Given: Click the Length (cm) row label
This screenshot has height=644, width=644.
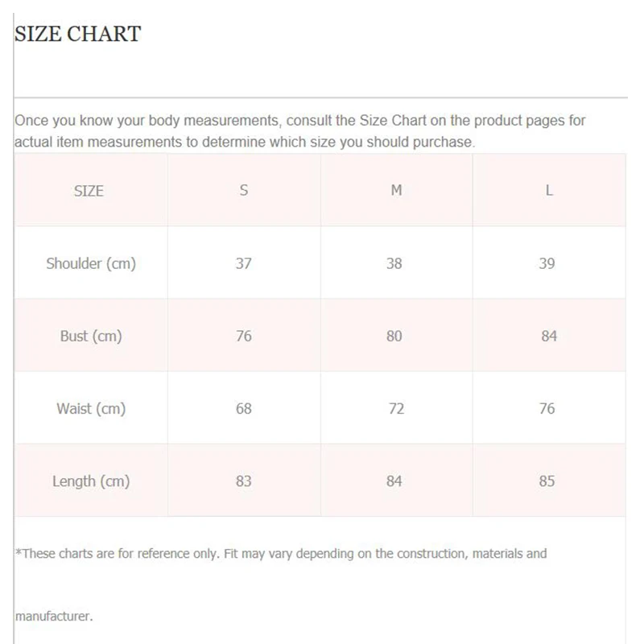Looking at the screenshot, I should coord(91,481).
